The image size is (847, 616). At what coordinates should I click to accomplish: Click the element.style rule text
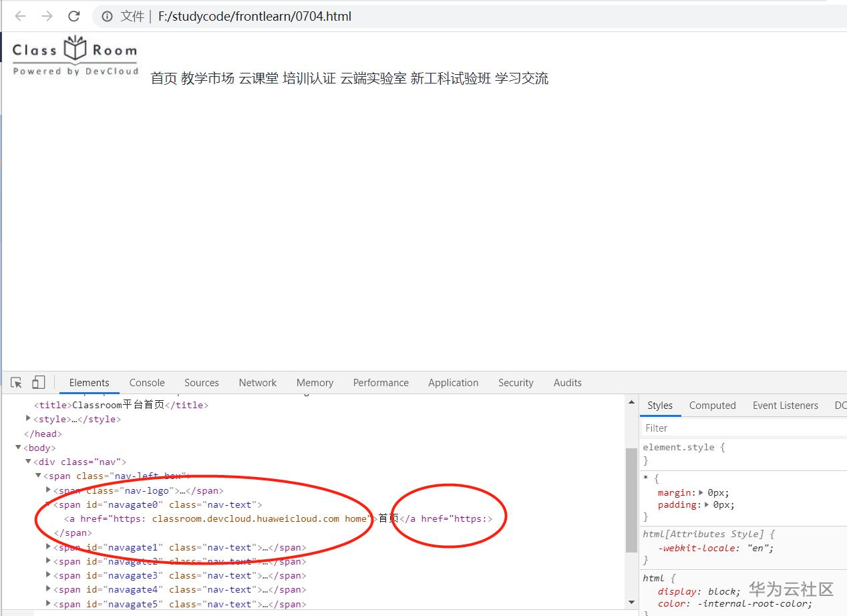(x=683, y=447)
